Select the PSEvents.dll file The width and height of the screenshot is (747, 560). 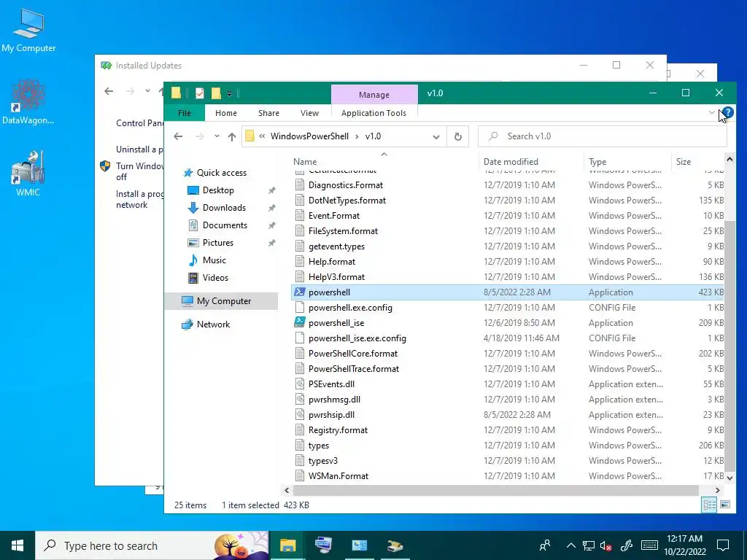(508, 384)
